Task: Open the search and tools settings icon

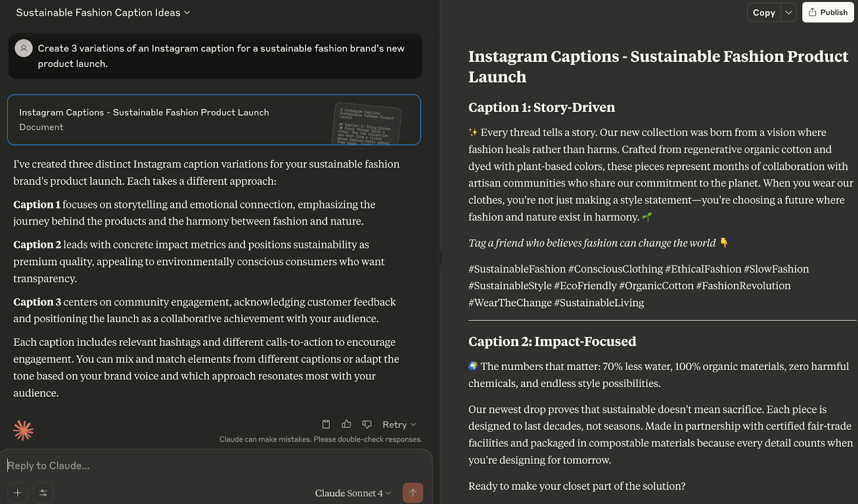Action: (x=43, y=493)
